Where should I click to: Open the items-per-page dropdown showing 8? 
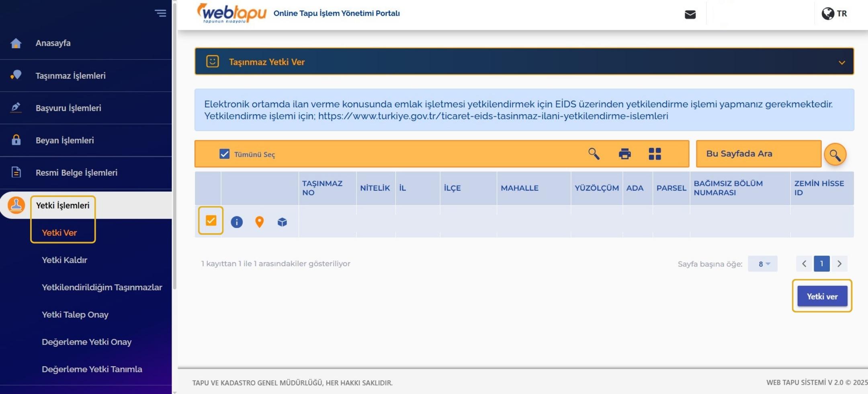coord(763,263)
